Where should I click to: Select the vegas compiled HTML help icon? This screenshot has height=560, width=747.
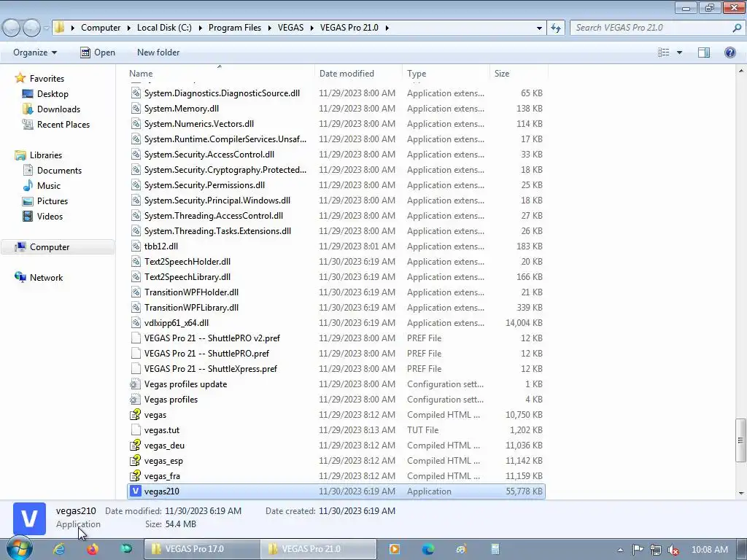coord(136,414)
